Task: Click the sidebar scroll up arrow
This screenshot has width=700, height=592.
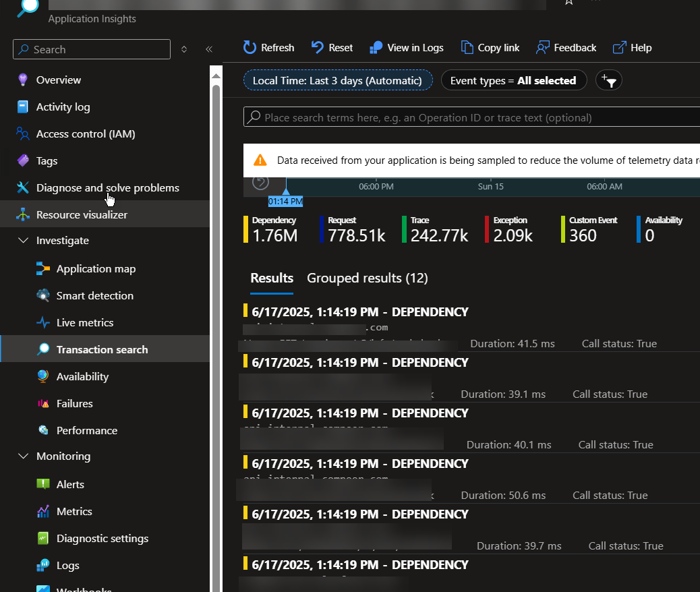Action: tap(216, 76)
